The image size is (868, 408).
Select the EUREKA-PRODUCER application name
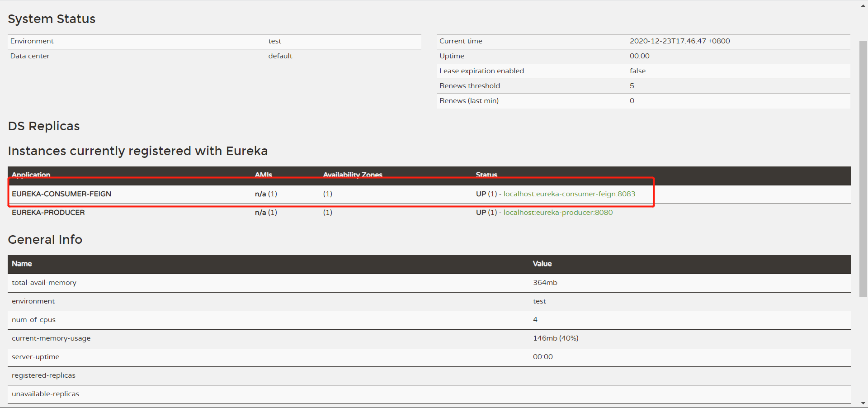48,212
